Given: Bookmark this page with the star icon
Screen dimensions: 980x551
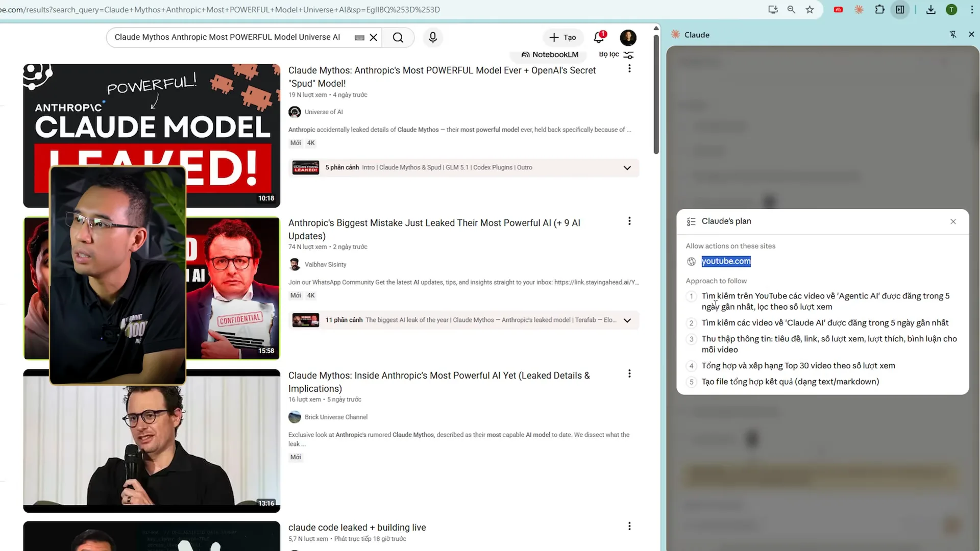Looking at the screenshot, I should 810,9.
